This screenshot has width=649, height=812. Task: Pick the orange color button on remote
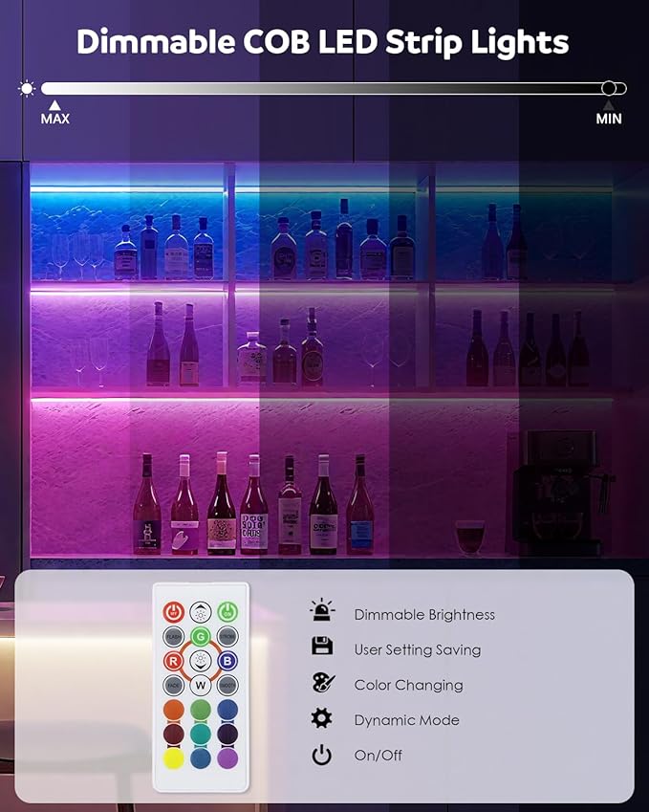point(174,710)
